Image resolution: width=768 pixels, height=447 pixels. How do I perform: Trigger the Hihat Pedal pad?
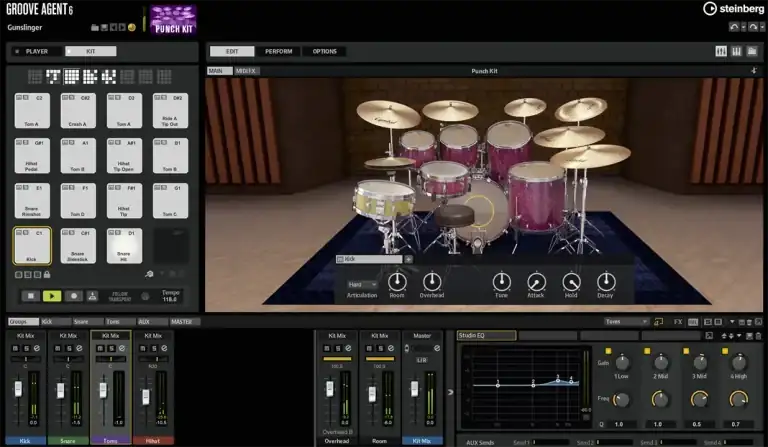[x=32, y=156]
